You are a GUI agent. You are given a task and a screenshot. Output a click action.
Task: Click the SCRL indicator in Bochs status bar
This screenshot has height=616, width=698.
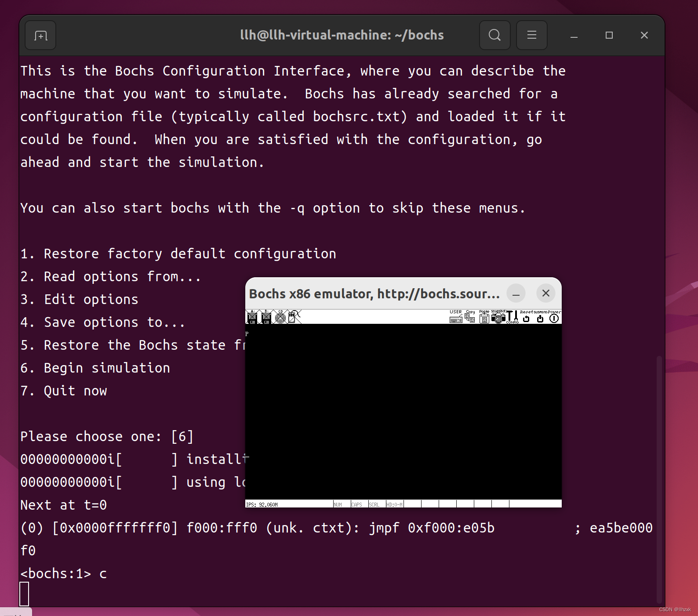point(374,504)
